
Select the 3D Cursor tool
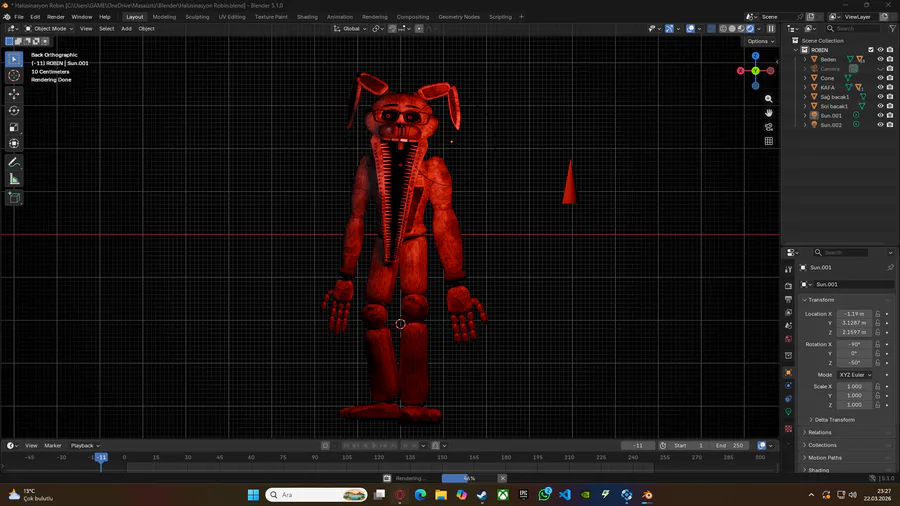coord(14,76)
